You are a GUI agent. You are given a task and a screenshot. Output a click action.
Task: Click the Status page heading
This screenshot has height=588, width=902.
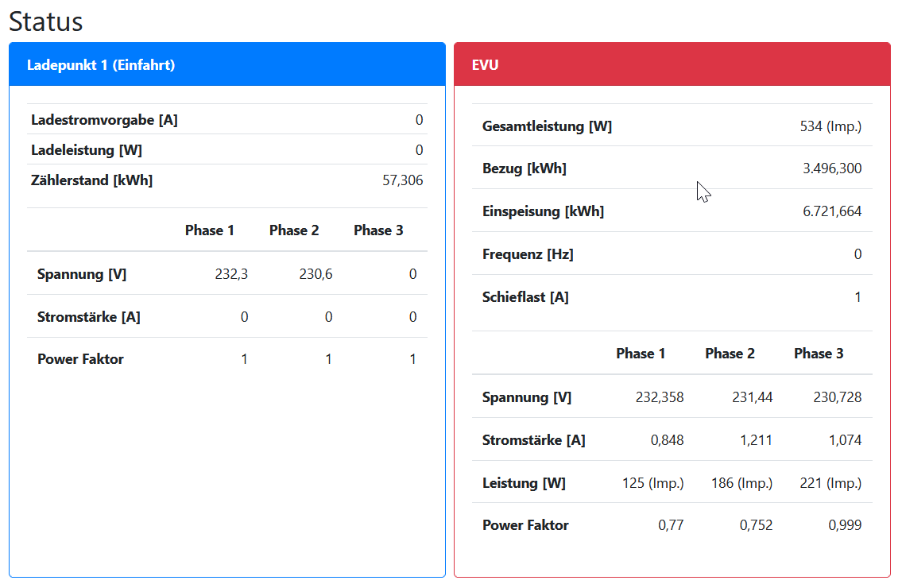pos(46,21)
